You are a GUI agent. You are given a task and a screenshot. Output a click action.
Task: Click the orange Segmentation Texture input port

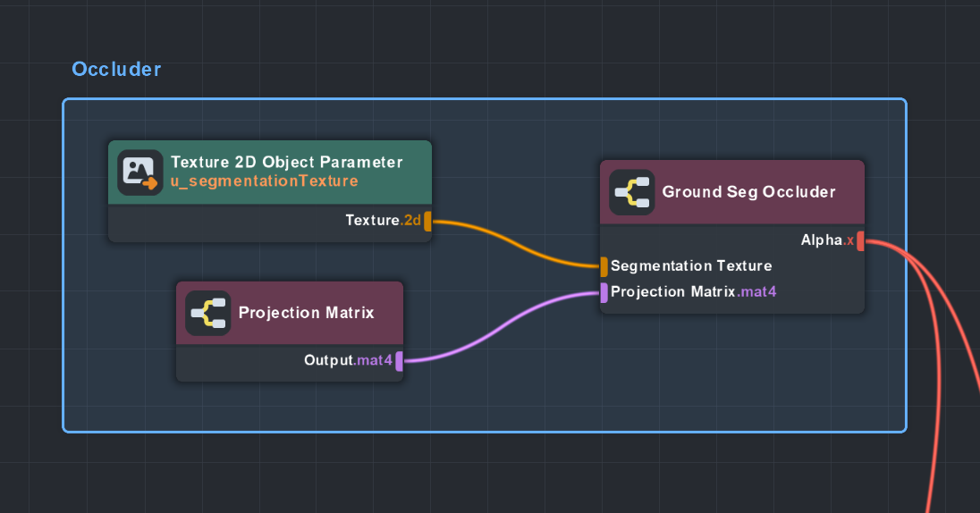(604, 266)
